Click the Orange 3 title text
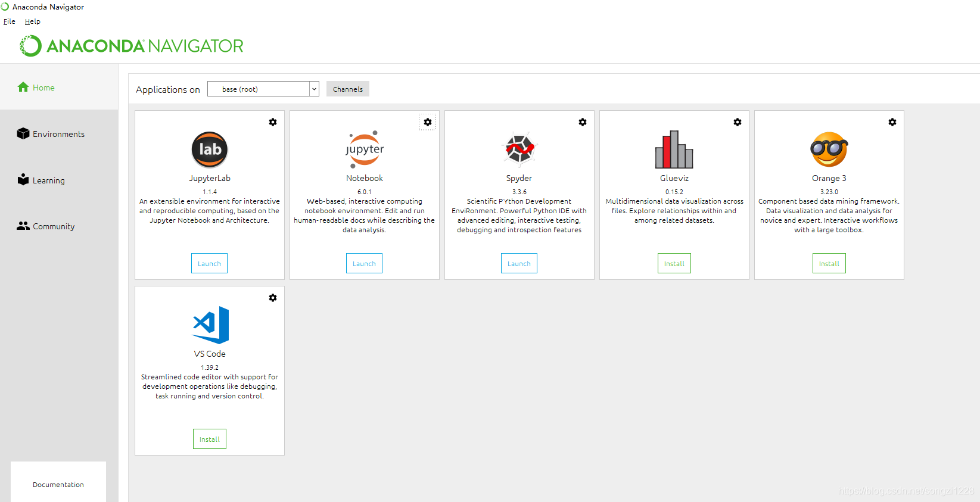The width and height of the screenshot is (980, 502). coord(829,178)
